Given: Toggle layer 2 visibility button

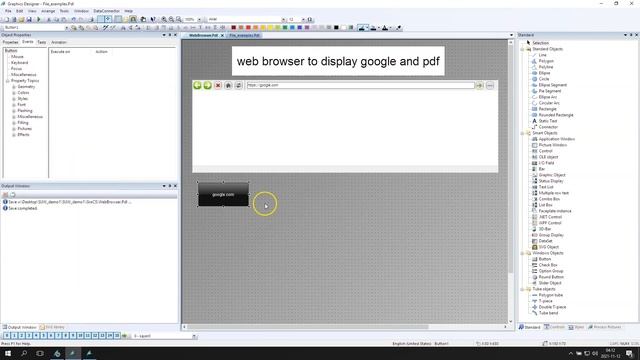Looking at the screenshot, I should (21, 336).
